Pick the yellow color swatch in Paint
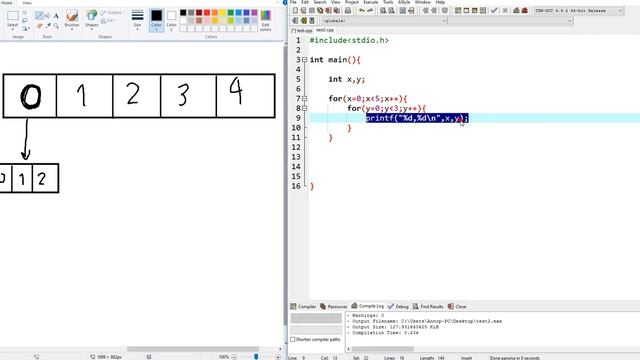 click(223, 13)
